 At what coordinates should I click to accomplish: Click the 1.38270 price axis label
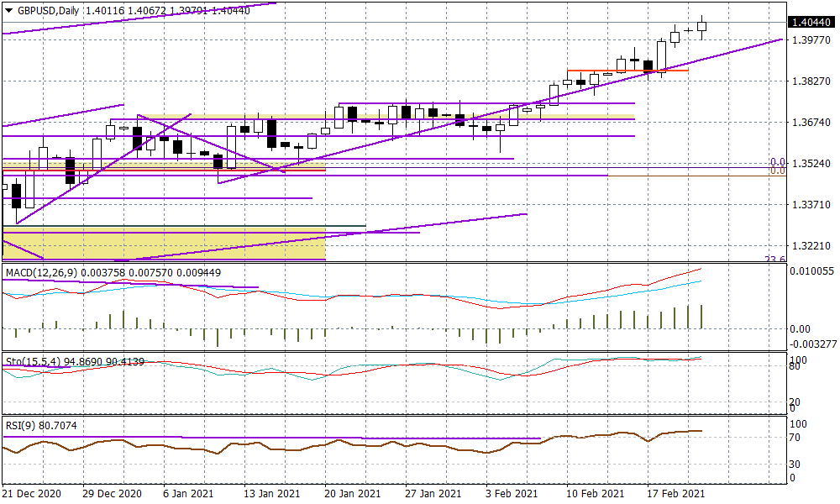(811, 81)
